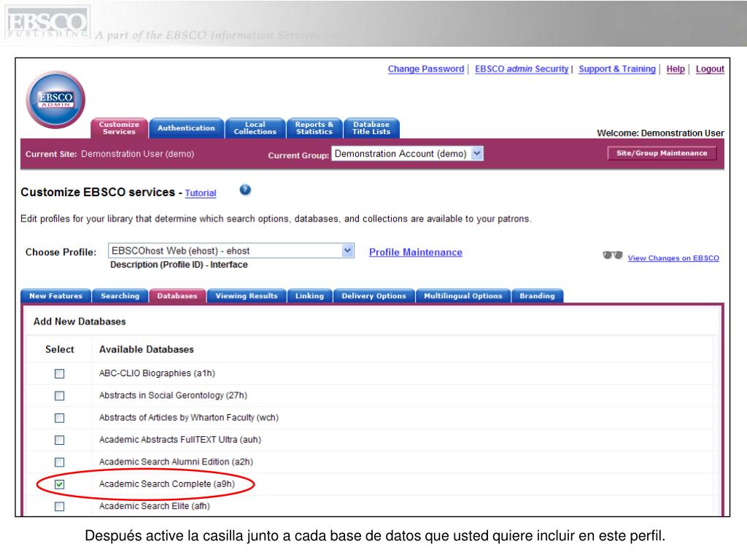This screenshot has width=747, height=560.
Task: Switch to the Branding tab
Action: [537, 296]
